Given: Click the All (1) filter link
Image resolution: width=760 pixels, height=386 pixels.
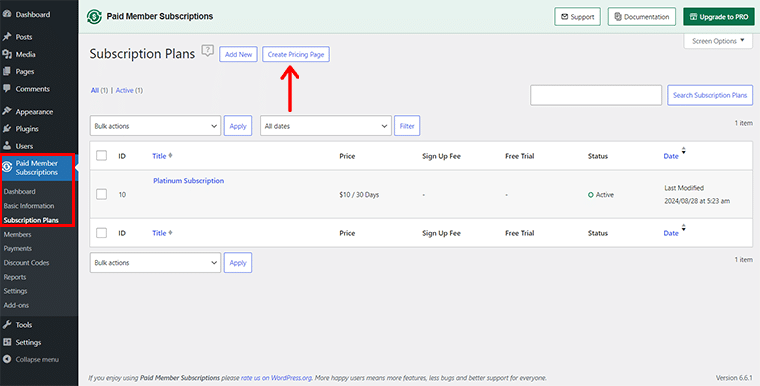Looking at the screenshot, I should [99, 90].
